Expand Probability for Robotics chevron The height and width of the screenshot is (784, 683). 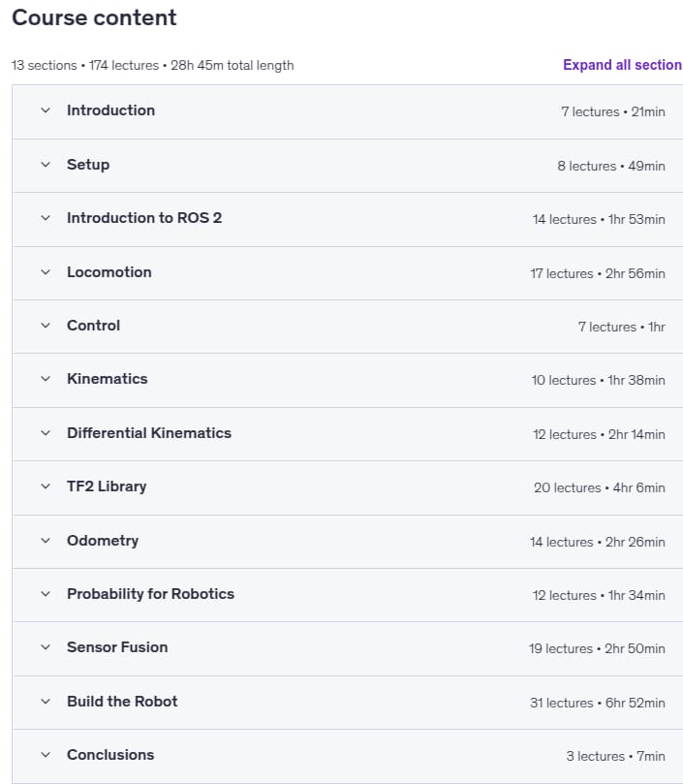pos(46,594)
